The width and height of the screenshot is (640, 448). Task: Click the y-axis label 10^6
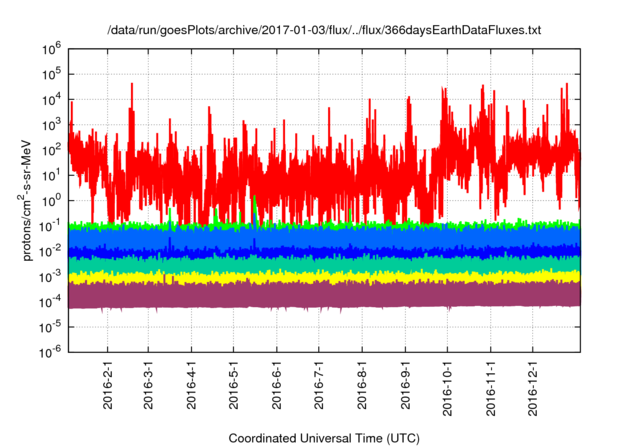click(51, 50)
